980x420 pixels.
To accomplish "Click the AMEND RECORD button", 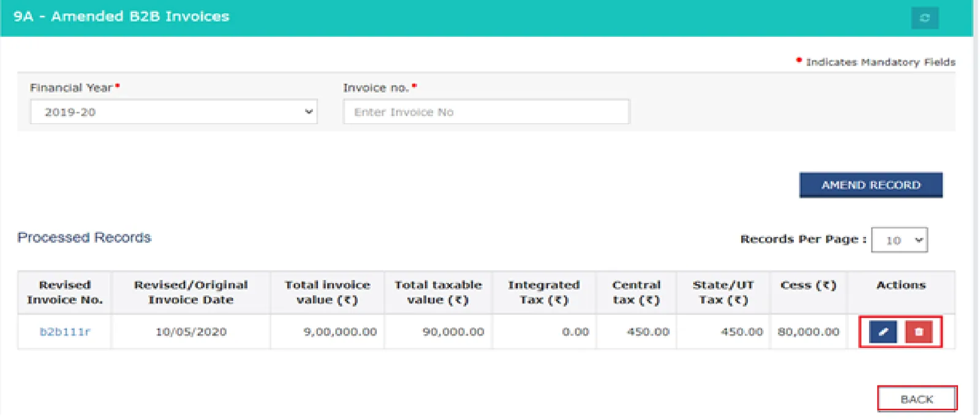I will [870, 185].
